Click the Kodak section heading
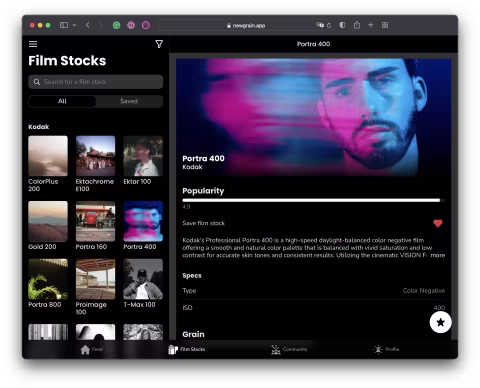The width and height of the screenshot is (480, 388). click(39, 127)
